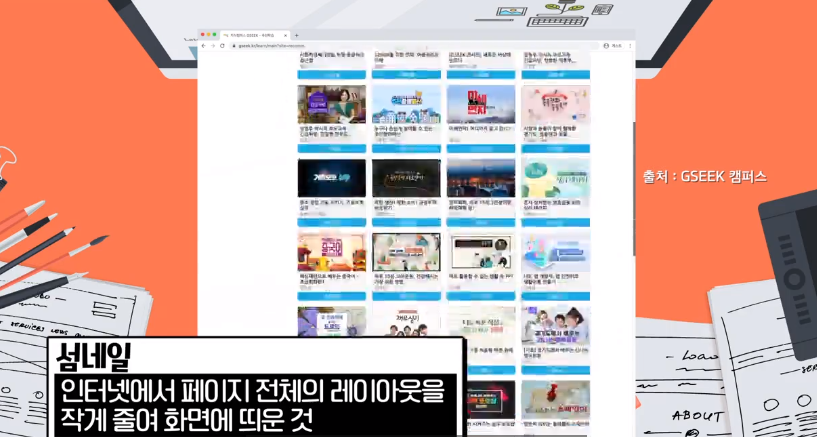Viewport: 817px width, 437px height.
Task: Click blue button under 미세먼지 card
Action: click(x=481, y=148)
